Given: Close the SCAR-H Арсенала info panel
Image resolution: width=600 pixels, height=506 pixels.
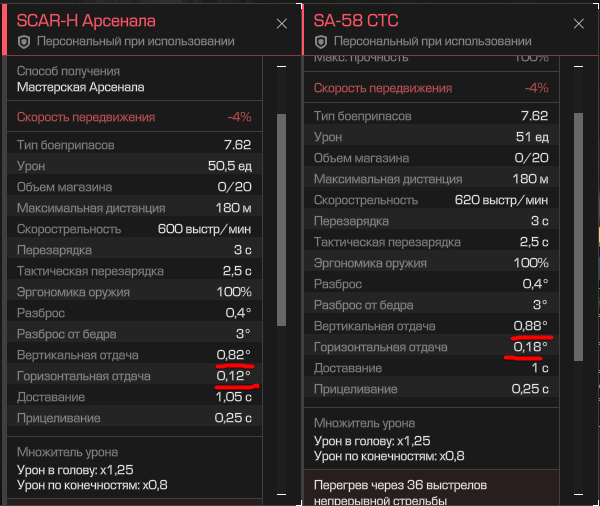Looking at the screenshot, I should pos(282,24).
